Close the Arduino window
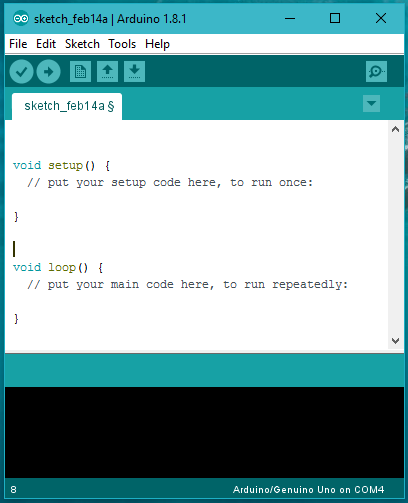 click(x=381, y=18)
